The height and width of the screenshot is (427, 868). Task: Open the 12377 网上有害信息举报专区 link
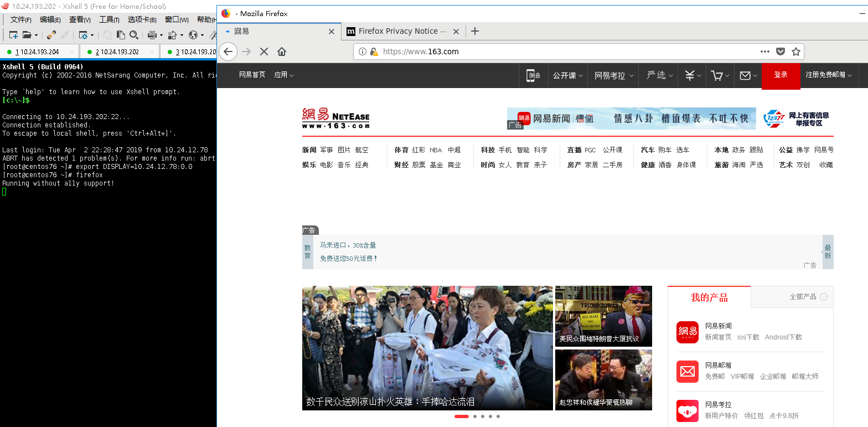[x=797, y=119]
